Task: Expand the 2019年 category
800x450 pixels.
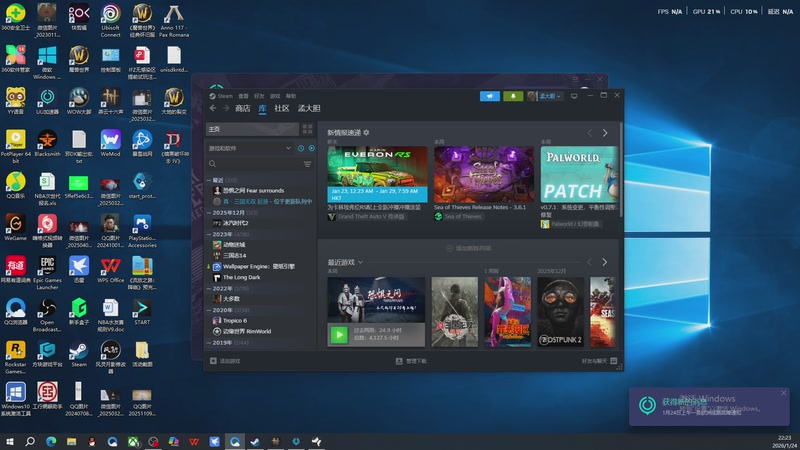Action: (x=209, y=342)
